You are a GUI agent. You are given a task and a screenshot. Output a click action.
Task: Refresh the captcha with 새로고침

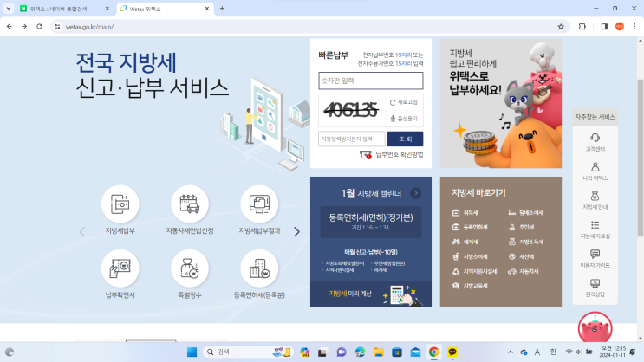coord(404,102)
